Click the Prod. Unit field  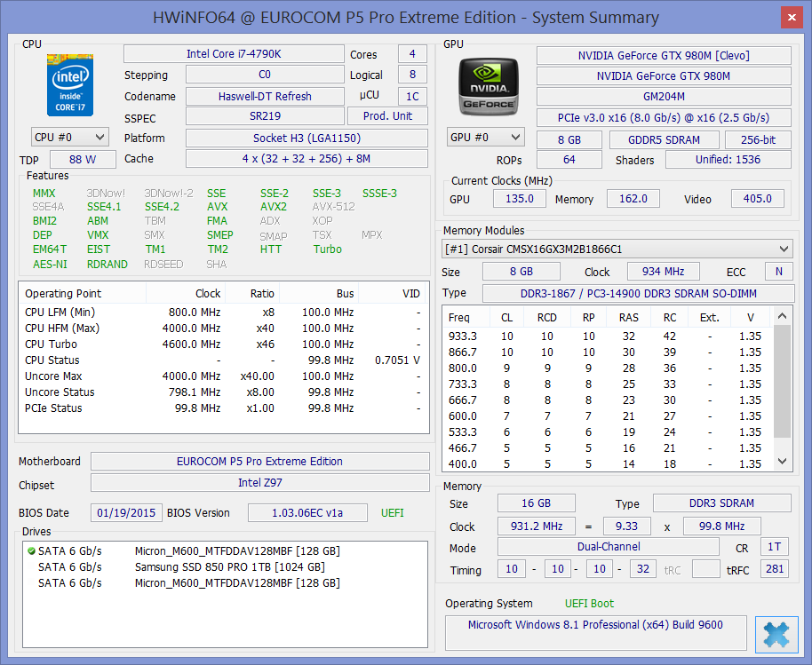coord(388,116)
